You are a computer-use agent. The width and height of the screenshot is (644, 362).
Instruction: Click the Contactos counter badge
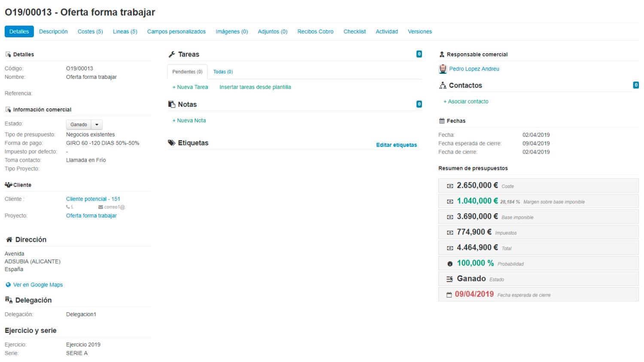click(636, 85)
